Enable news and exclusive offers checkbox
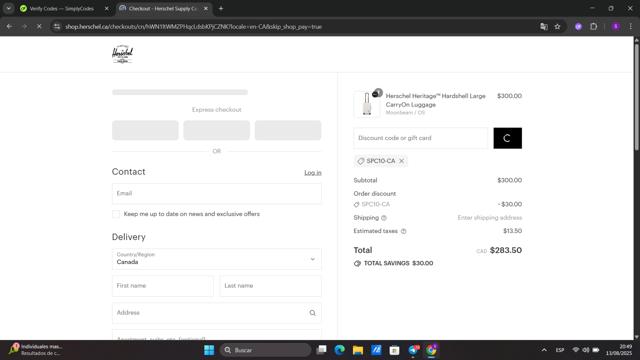This screenshot has width=640, height=360. (x=116, y=214)
